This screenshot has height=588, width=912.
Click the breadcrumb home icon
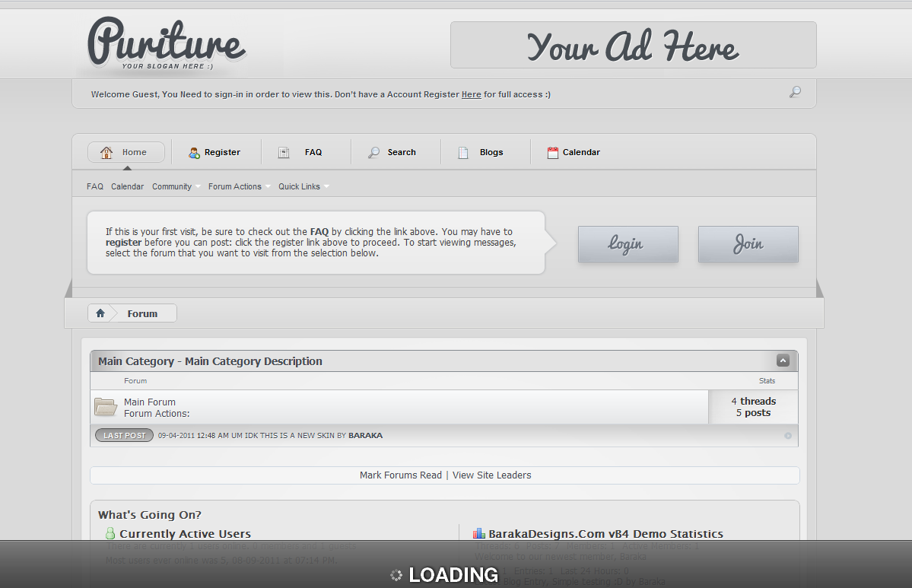[x=100, y=313]
